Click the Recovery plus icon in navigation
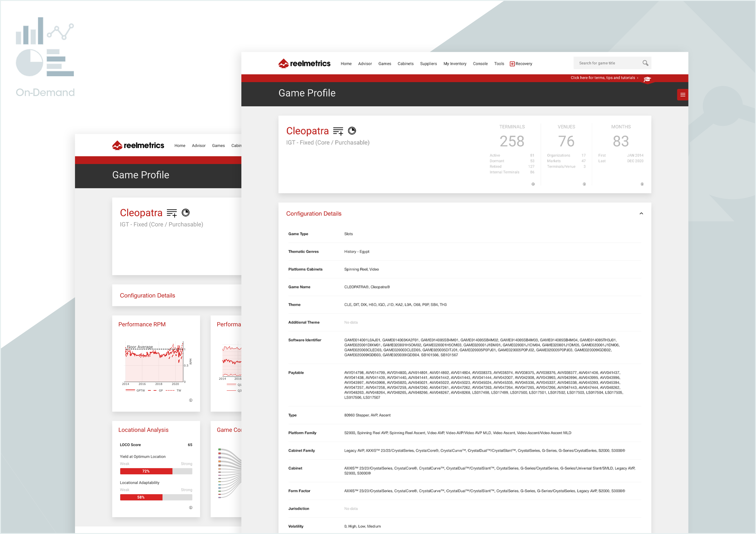Viewport: 756px width, 534px height. pos(512,64)
